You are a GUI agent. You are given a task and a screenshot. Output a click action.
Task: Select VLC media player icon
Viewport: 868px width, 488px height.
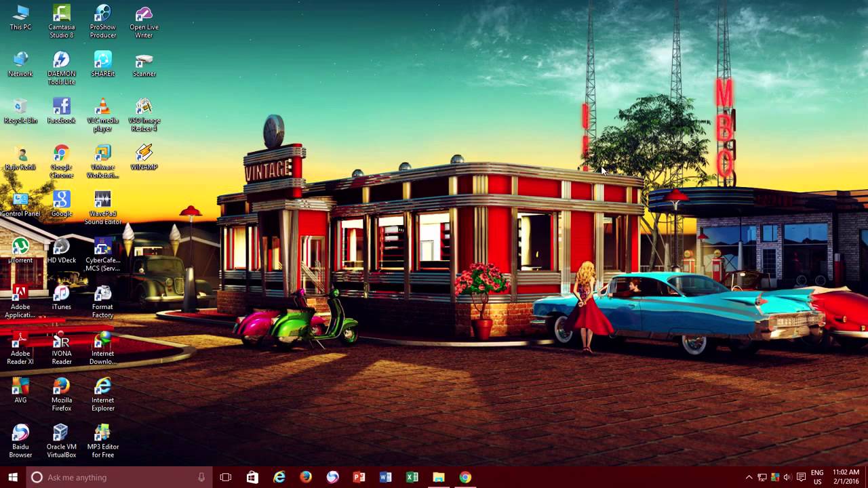coord(103,115)
